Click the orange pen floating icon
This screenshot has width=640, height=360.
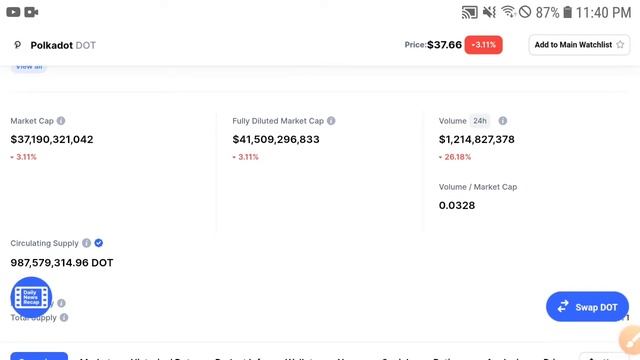coord(630,340)
